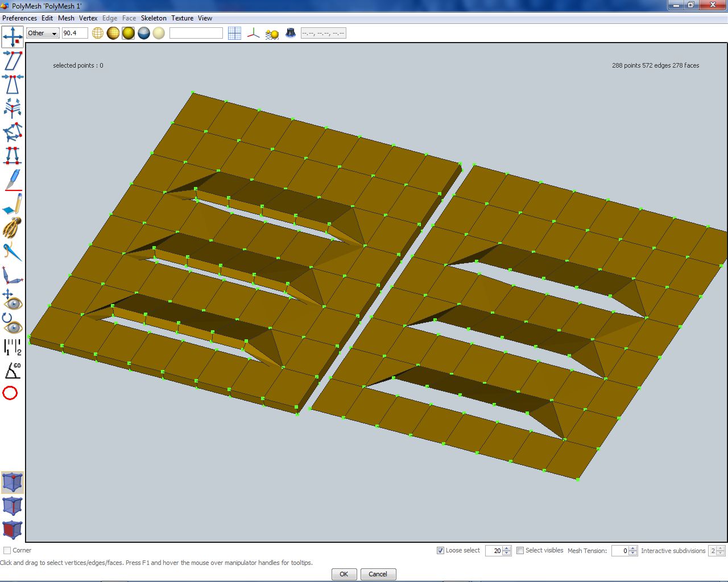Click the coordinates readout field
The image size is (728, 582).
pyautogui.click(x=323, y=33)
